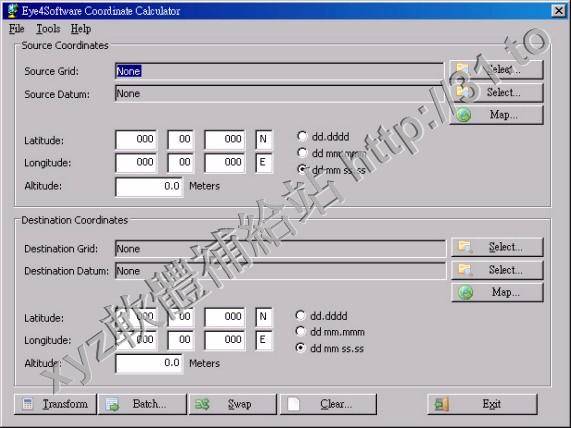Close the Coordinate Calculator window
This screenshot has width=571, height=428.
pyautogui.click(x=559, y=11)
